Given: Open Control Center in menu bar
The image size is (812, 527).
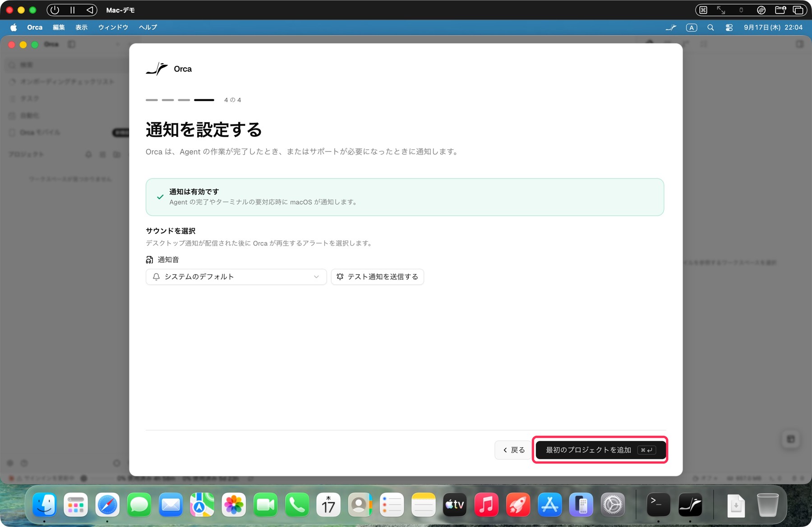Looking at the screenshot, I should [x=729, y=27].
